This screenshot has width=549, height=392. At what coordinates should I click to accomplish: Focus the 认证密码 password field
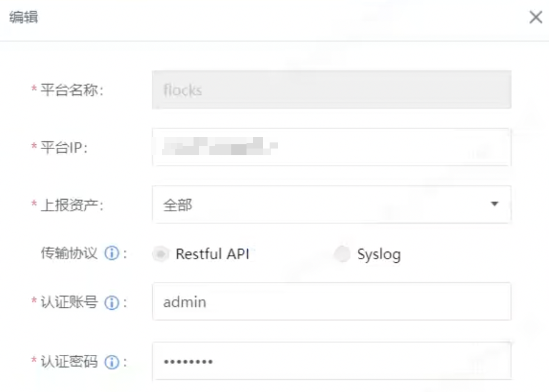click(x=332, y=361)
